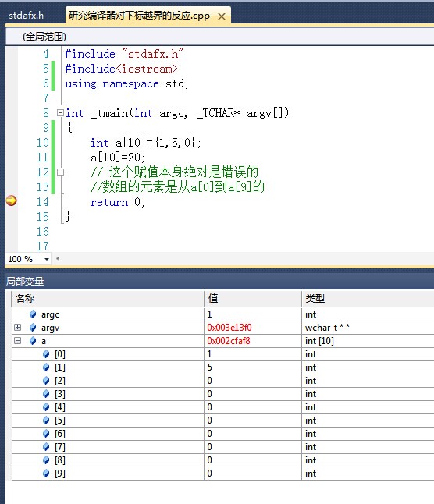Click the icon for element [7]

[46, 447]
